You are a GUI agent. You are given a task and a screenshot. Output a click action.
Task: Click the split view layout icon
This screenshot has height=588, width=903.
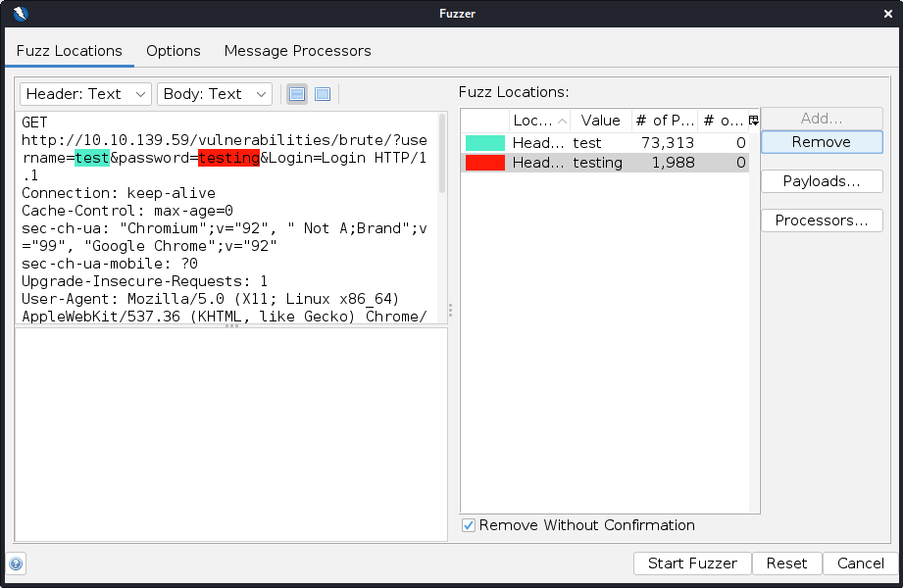click(297, 94)
